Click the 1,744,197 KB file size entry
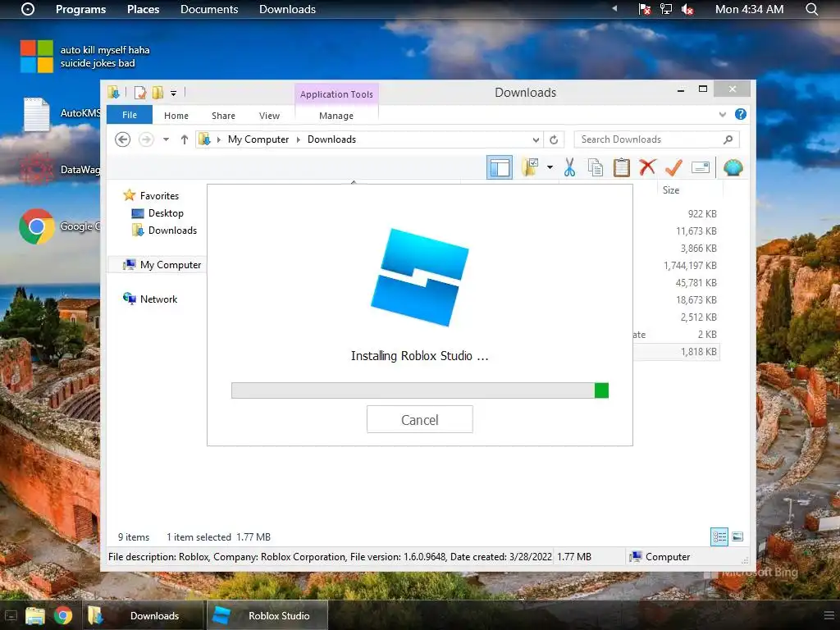Viewport: 840px width, 630px height. [690, 265]
